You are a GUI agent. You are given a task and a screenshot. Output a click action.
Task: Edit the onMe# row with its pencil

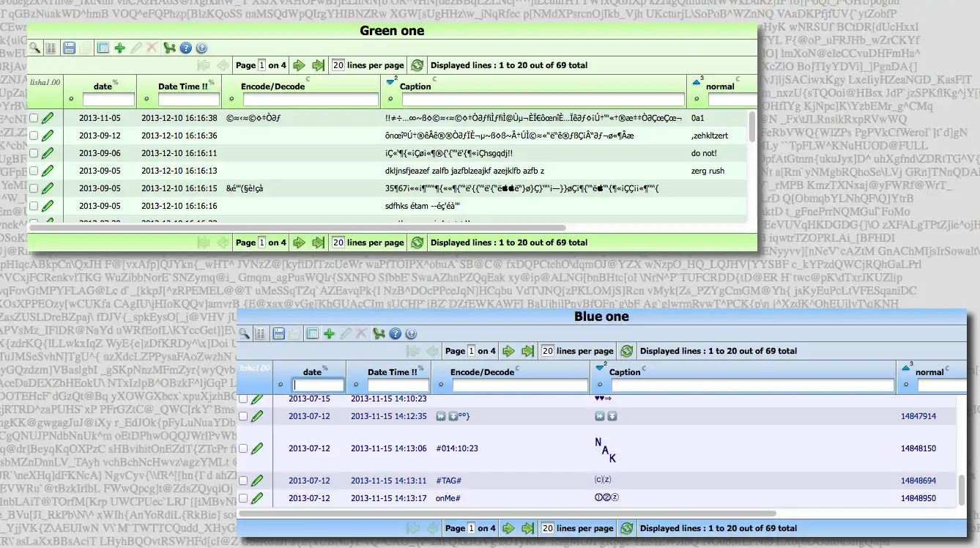257,498
